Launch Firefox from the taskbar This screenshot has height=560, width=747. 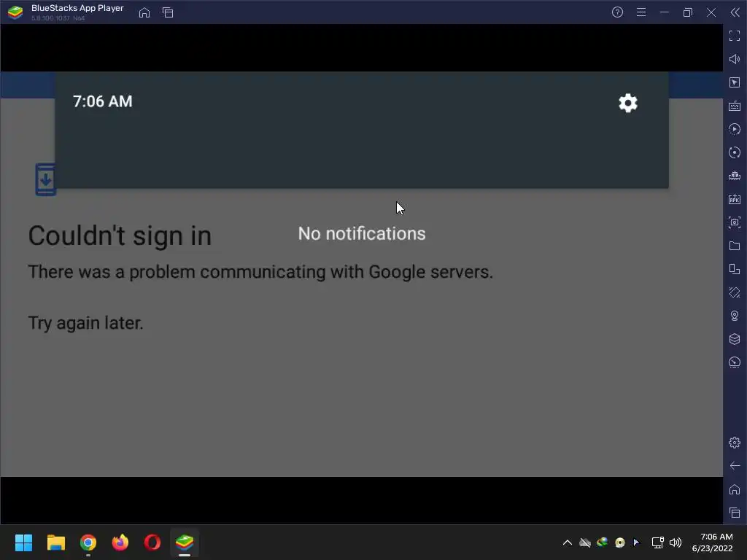coord(120,542)
